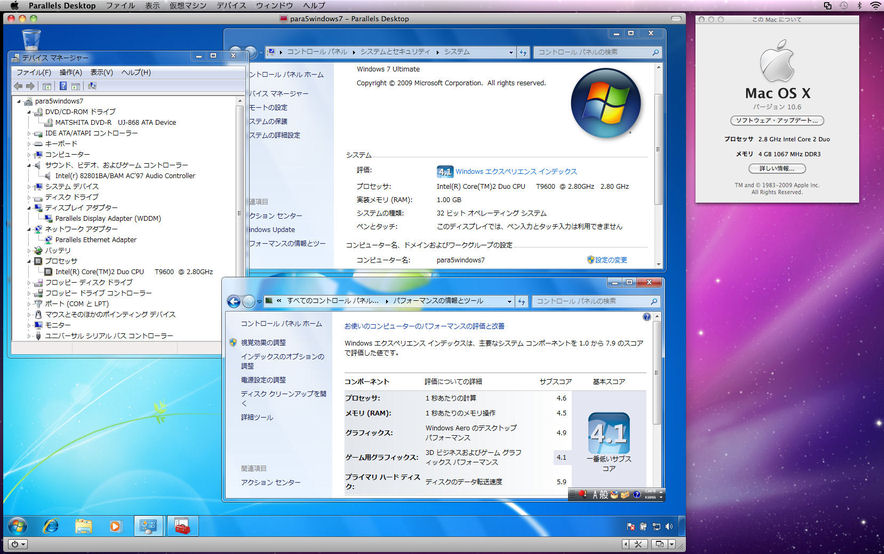
Task: Launch Internet Explorer from the taskbar
Action: [51, 526]
